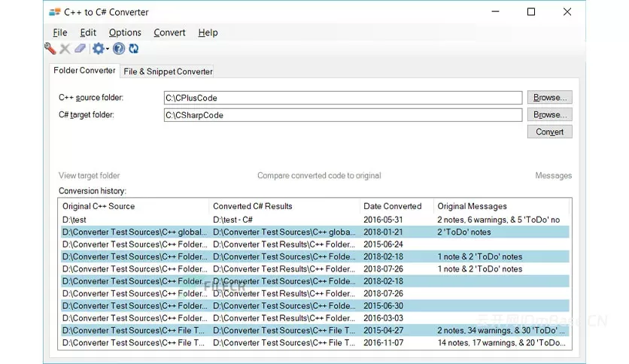Select the row dated 2016-11-07
Viewport: 629px width, 364px height.
point(315,343)
